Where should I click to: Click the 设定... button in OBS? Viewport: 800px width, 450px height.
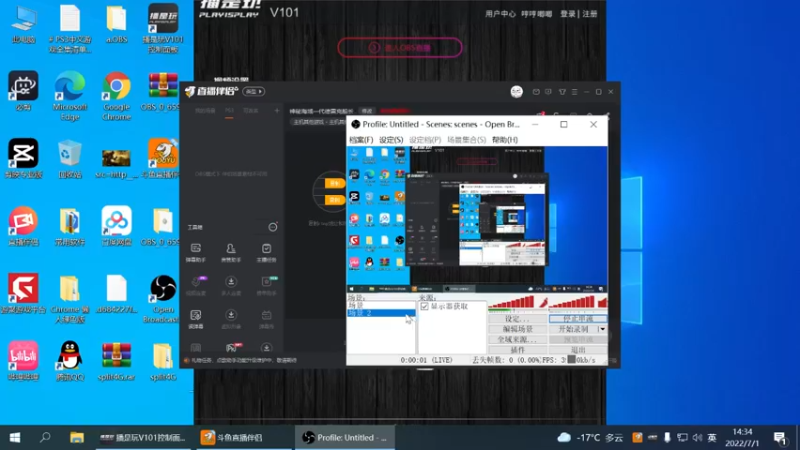pyautogui.click(x=517, y=319)
